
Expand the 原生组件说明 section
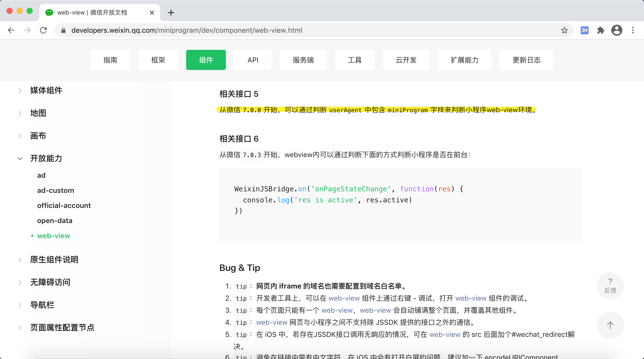pos(54,260)
